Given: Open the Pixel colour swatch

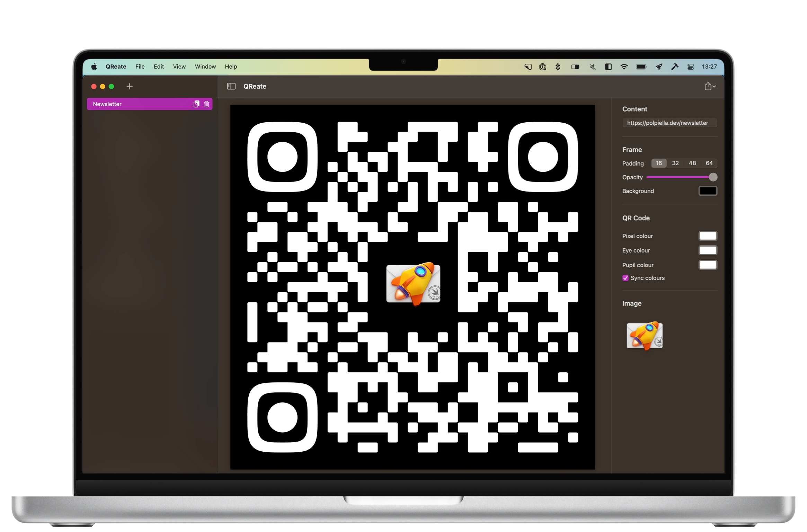Looking at the screenshot, I should (708, 236).
